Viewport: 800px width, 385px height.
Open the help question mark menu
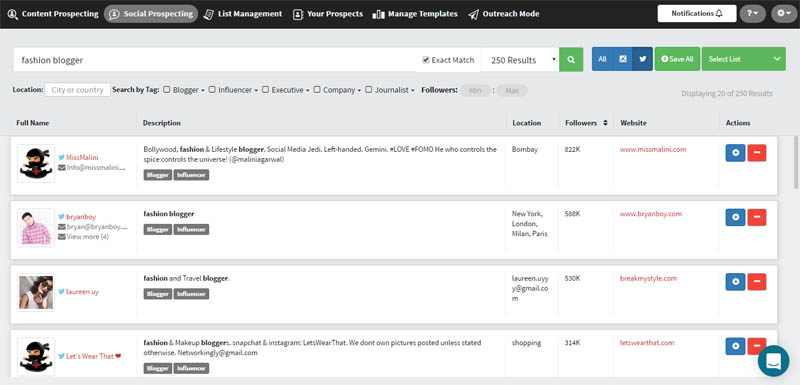(x=753, y=14)
